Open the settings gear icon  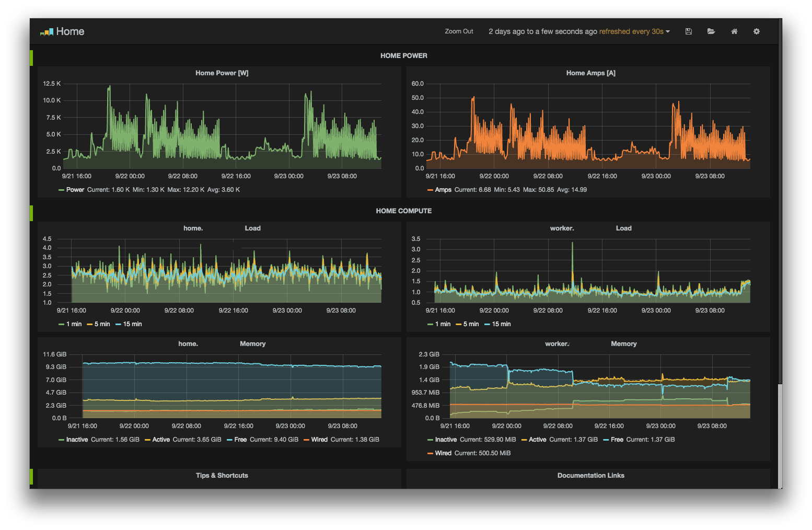(757, 31)
